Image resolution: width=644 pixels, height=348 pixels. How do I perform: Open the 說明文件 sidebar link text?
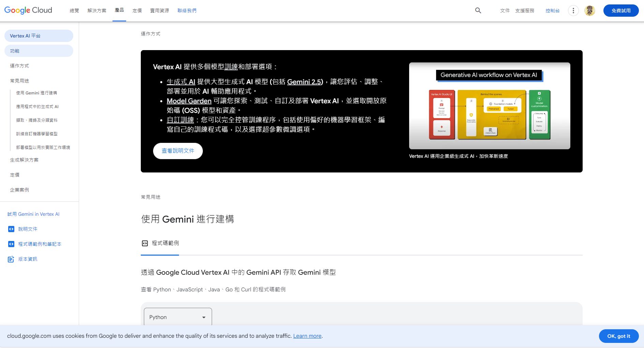pyautogui.click(x=28, y=229)
